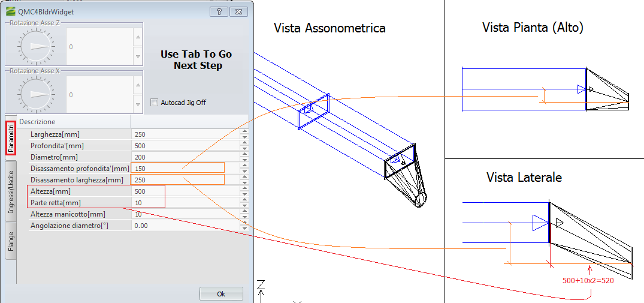This screenshot has height=303, width=644.
Task: Select the Flange tab
Action: tap(10, 242)
